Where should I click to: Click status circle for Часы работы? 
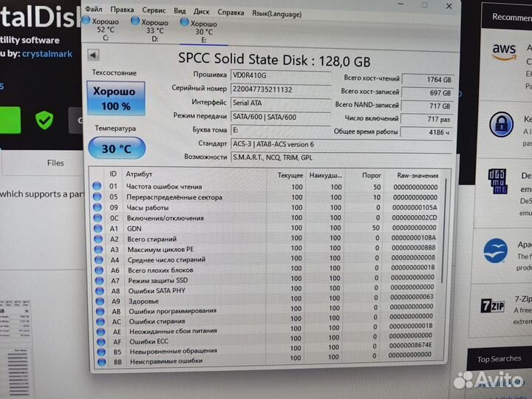click(x=98, y=207)
